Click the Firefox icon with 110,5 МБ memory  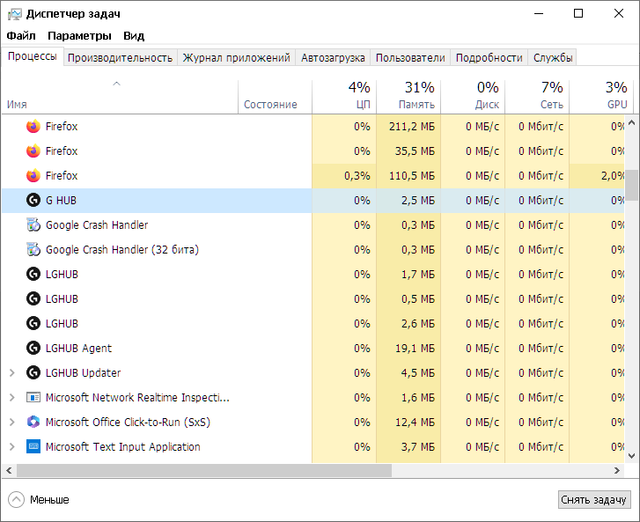tap(33, 176)
